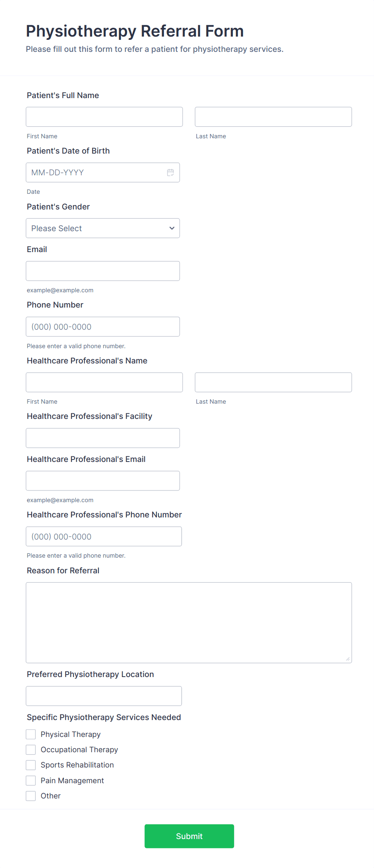Click the patient Phone Number field
374x868 pixels.
pos(103,326)
